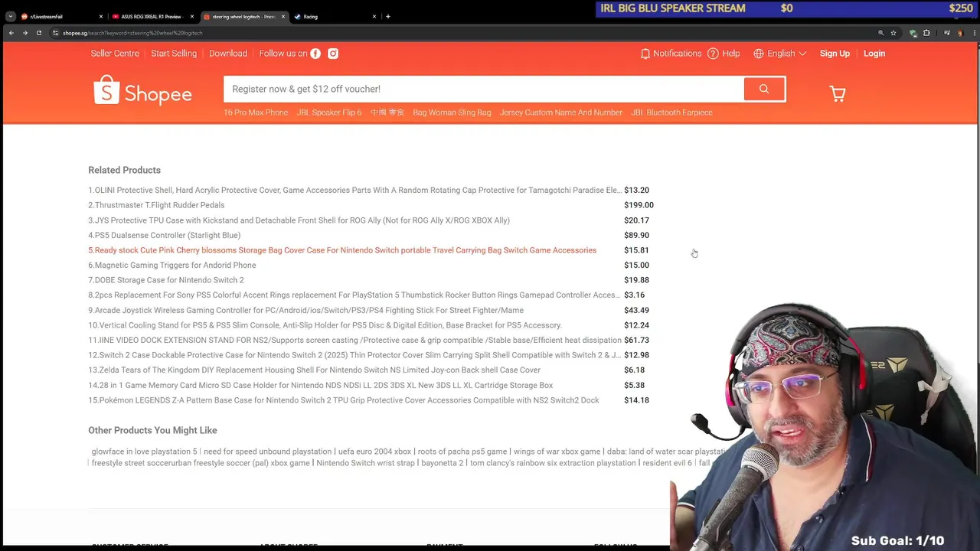Open Zelda Tears of The Kingdom shell product
980x551 pixels.
tap(314, 370)
